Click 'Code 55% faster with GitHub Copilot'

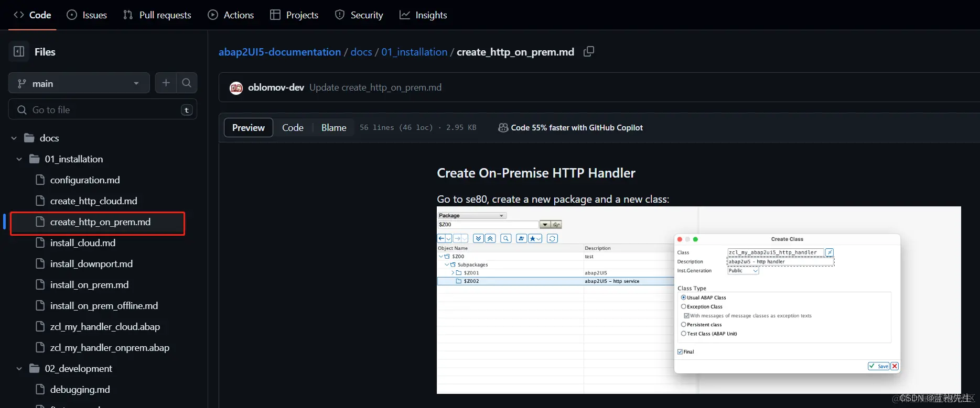click(x=577, y=128)
